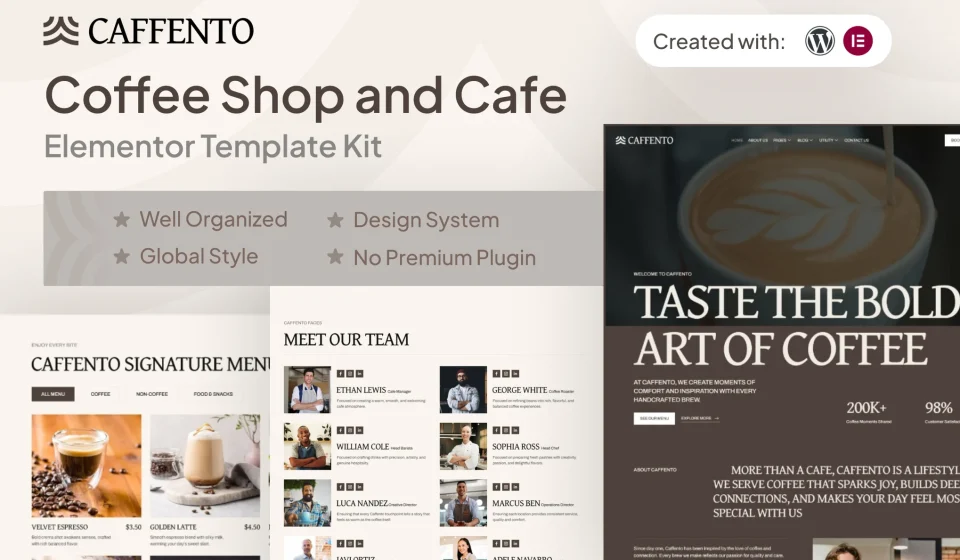Open Ethan Lewis's Instagram icon
The height and width of the screenshot is (560, 960).
coord(350,373)
